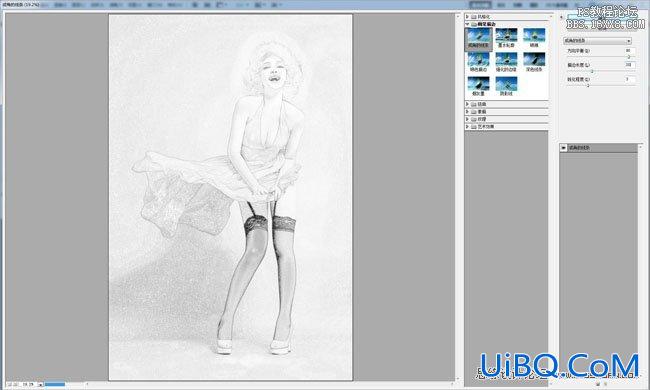Toggle the eye icon of the effect layer
This screenshot has width=650, height=390.
tap(563, 148)
